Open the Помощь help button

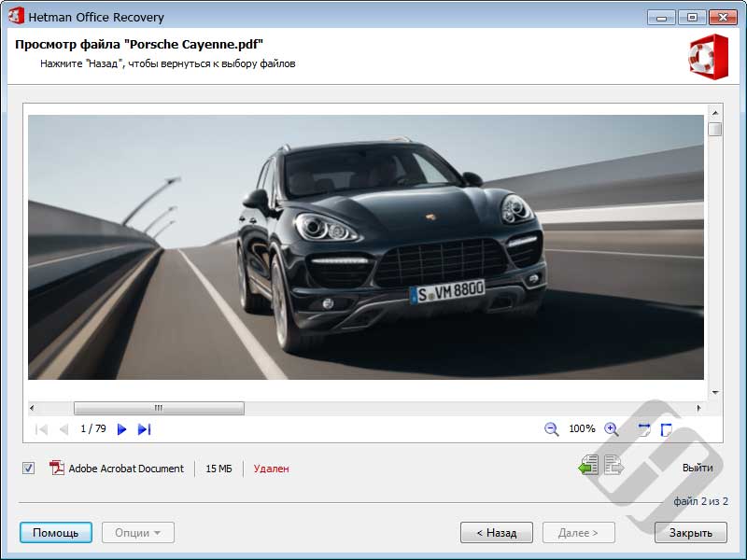[56, 532]
